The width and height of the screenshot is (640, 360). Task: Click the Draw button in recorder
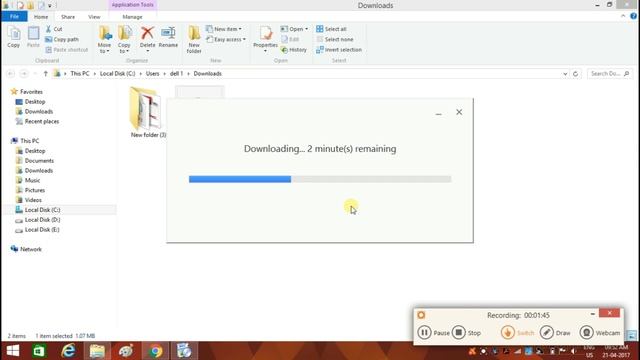(555, 333)
